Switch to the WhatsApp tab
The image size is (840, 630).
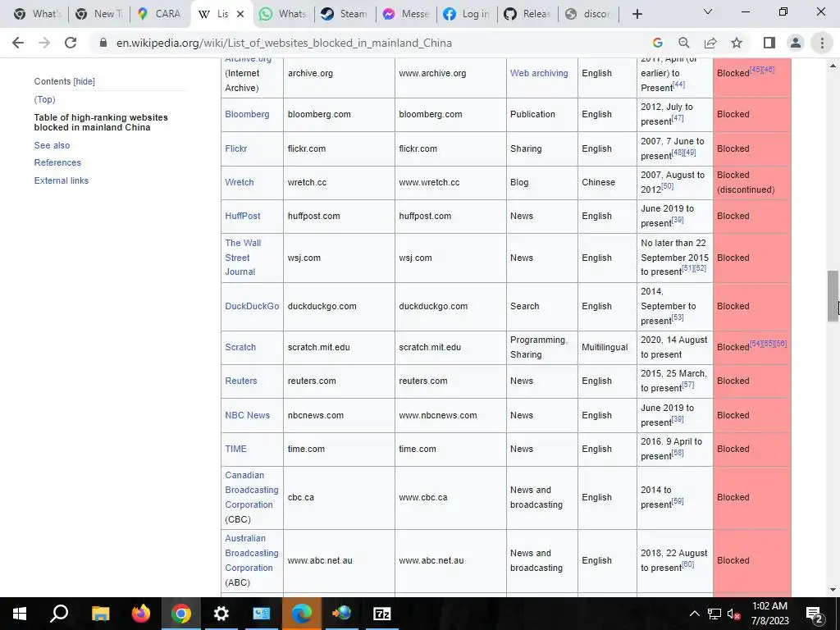283,14
